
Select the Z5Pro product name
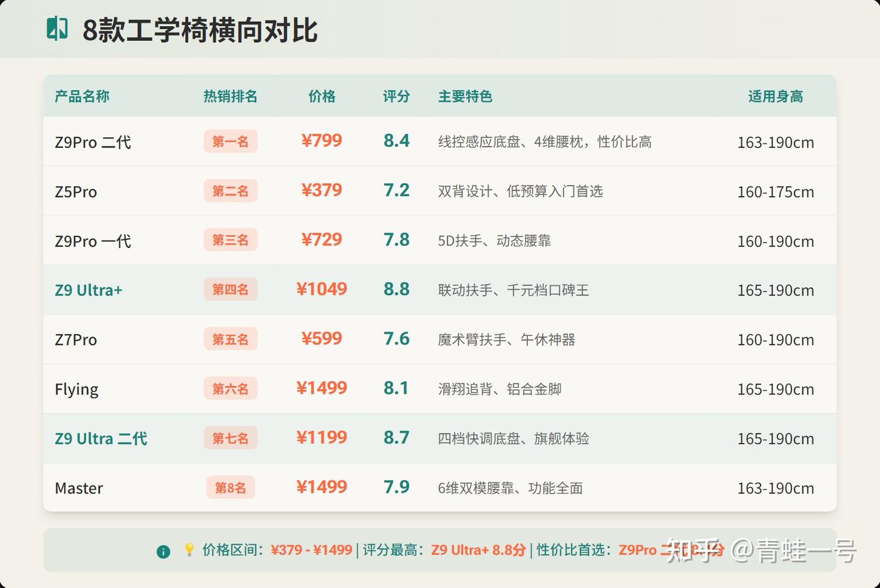(76, 192)
